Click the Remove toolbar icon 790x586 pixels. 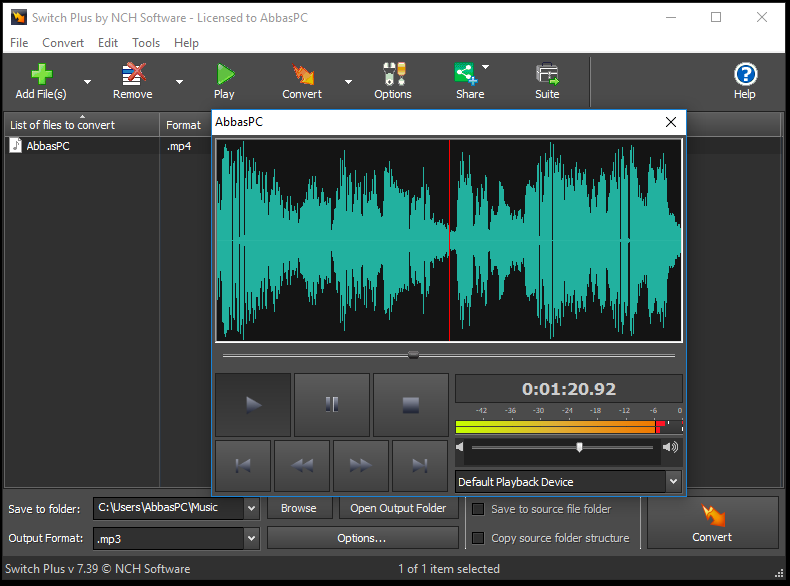pos(134,74)
